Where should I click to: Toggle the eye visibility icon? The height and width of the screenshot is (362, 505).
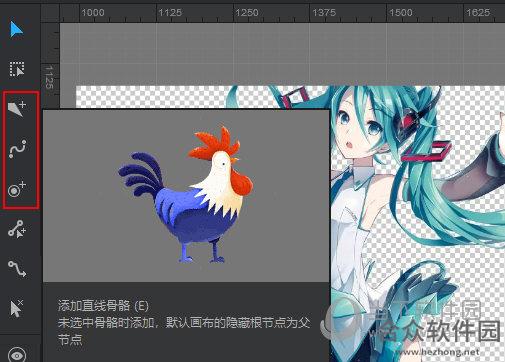(17, 355)
